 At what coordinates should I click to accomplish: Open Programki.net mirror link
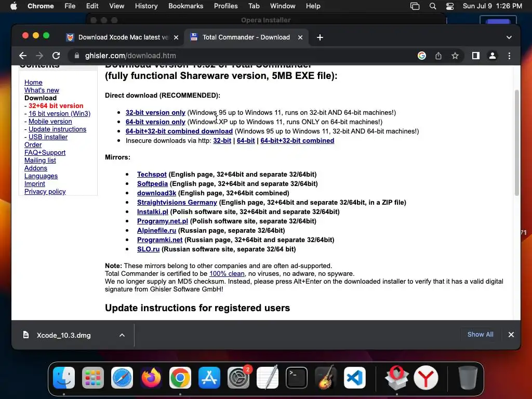[160, 240]
